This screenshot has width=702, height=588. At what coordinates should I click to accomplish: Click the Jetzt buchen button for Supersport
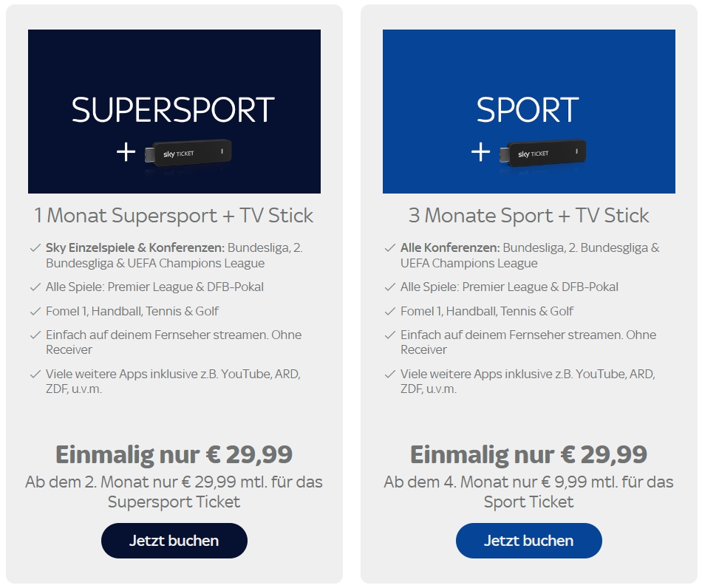point(174,541)
